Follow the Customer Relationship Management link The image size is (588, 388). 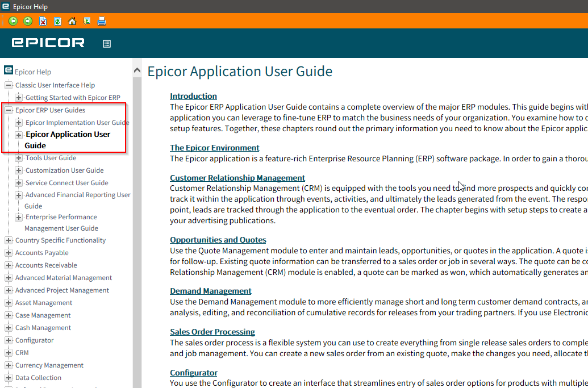tap(237, 178)
